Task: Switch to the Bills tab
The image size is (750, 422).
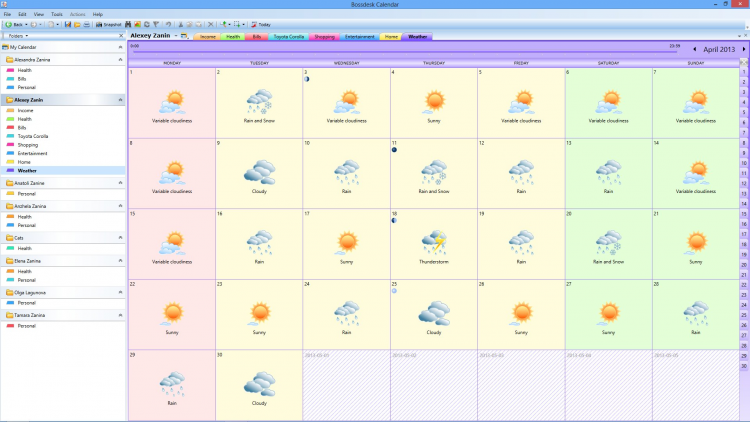Action: click(257, 37)
